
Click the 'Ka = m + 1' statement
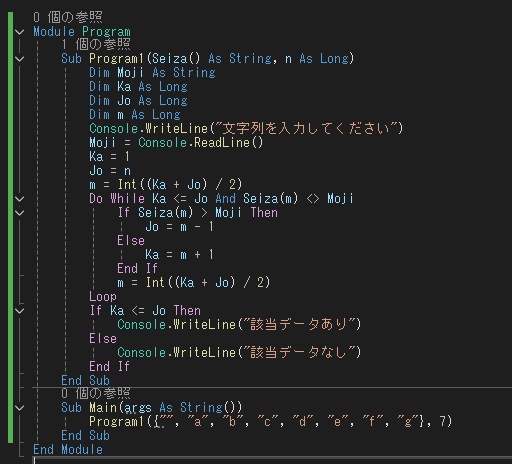(x=179, y=255)
